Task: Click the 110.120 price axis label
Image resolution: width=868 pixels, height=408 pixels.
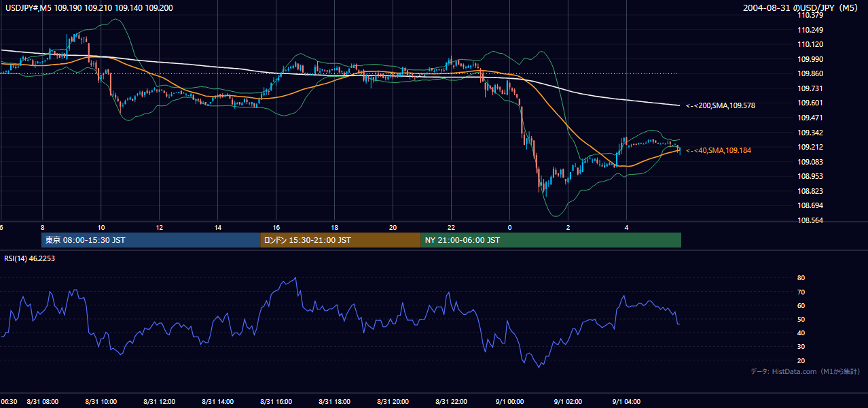Action: point(810,45)
